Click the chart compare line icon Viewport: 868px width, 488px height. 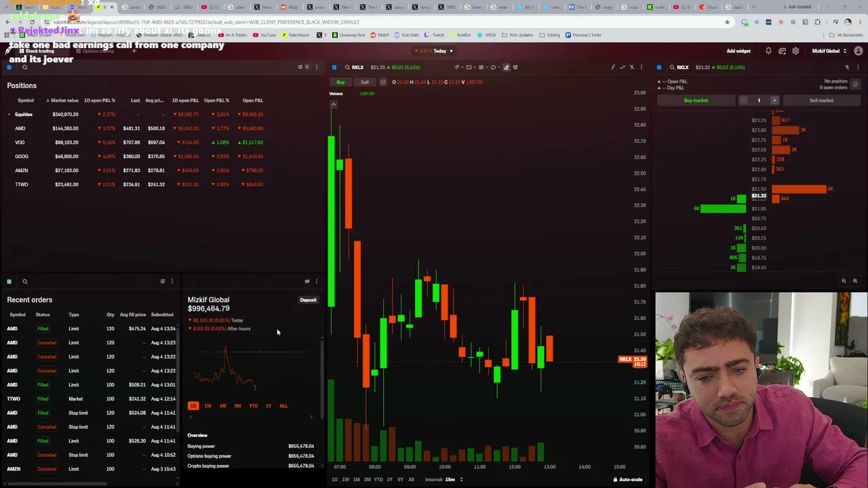(622, 67)
